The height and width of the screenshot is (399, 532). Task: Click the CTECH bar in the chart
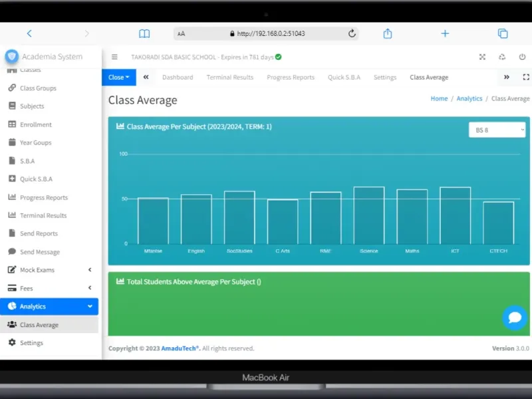(498, 223)
